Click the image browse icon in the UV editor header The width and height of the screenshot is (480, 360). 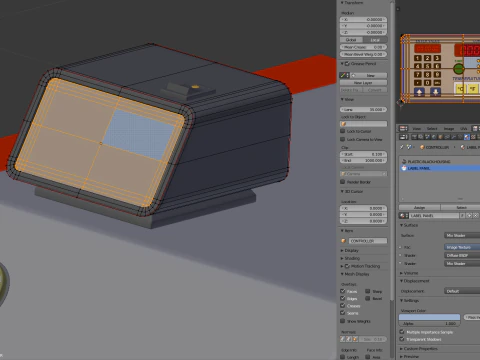(475, 129)
